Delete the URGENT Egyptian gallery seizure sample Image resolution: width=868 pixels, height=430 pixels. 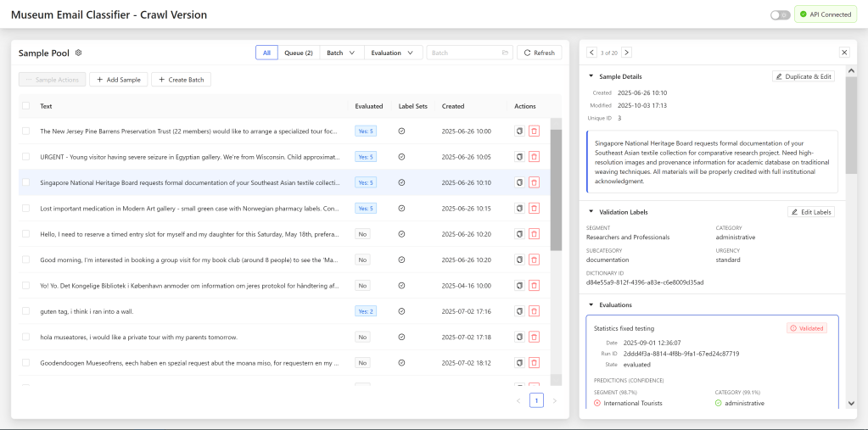coord(534,157)
